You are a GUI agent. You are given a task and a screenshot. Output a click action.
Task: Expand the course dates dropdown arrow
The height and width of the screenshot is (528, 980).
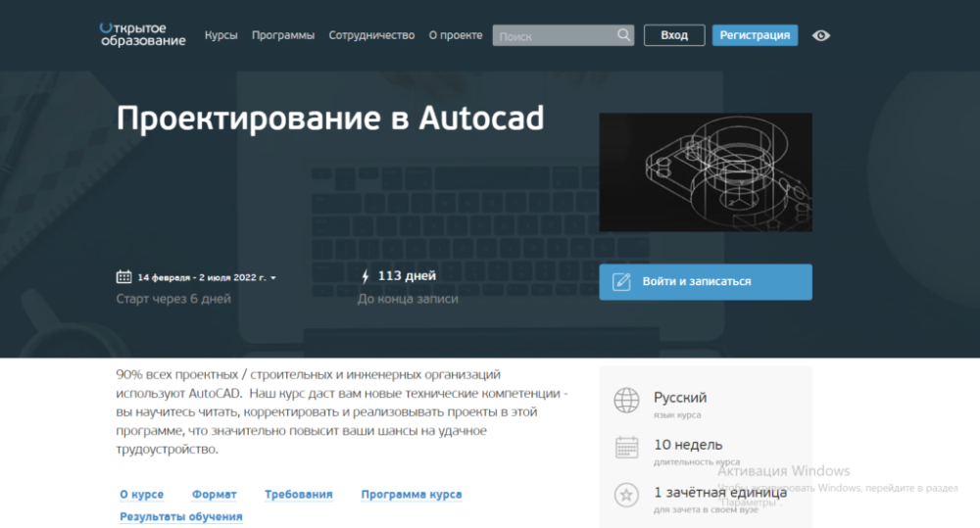pyautogui.click(x=273, y=277)
